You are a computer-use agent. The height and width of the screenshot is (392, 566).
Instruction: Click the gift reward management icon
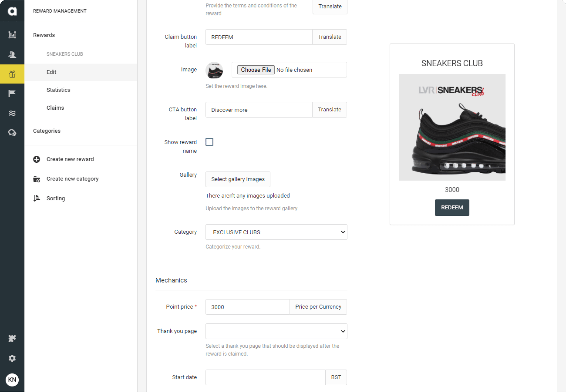[12, 74]
